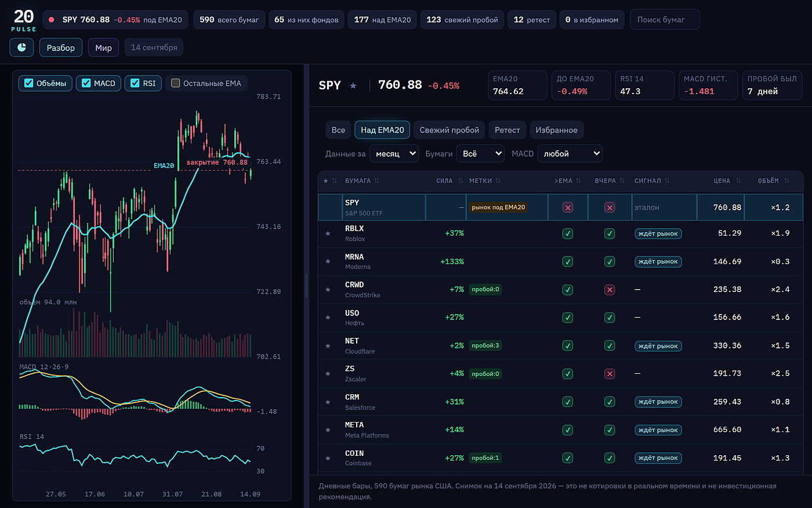Click ZS red cross in ВЧЕРА column
The width and height of the screenshot is (812, 508).
610,374
